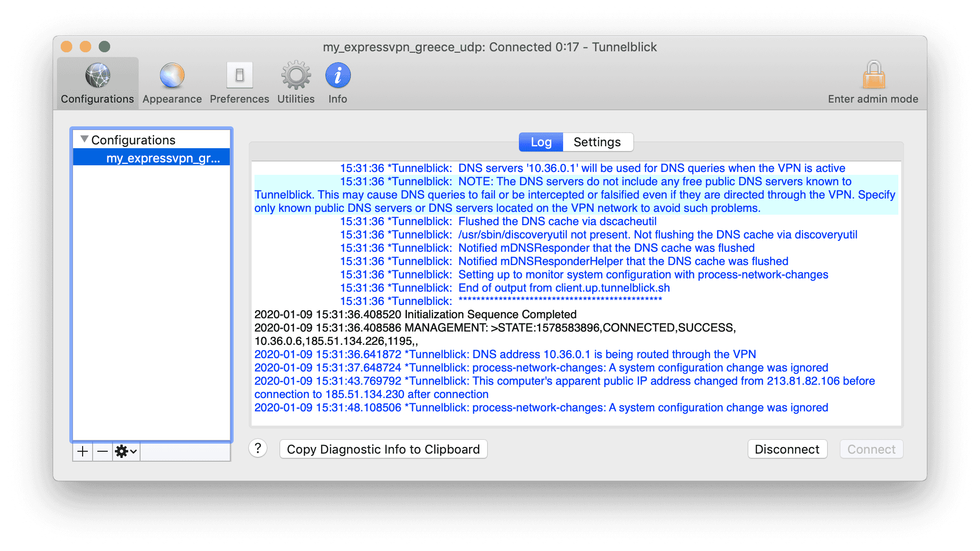Image resolution: width=980 pixels, height=551 pixels.
Task: Click Copy Diagnostic Info to Clipboard
Action: (x=383, y=449)
